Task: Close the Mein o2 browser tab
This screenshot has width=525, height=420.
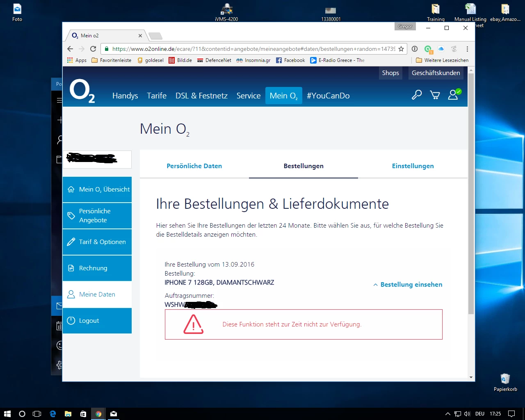Action: (x=140, y=36)
